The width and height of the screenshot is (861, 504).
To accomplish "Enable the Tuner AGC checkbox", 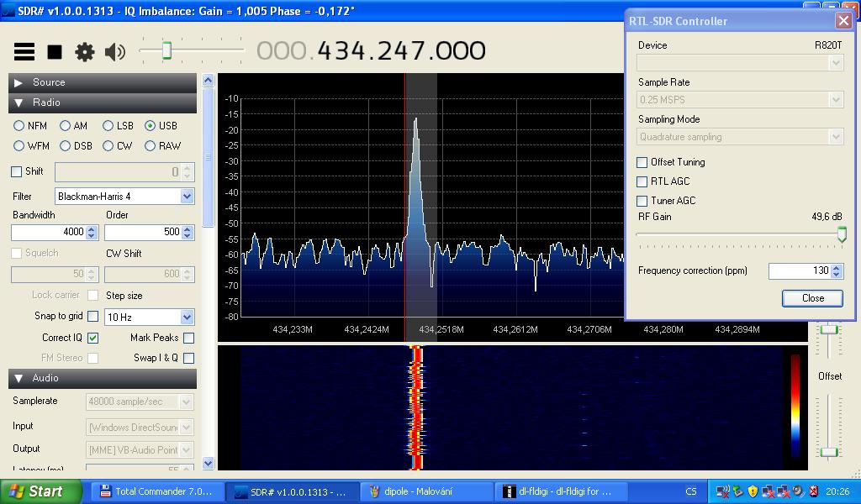I will tap(642, 201).
